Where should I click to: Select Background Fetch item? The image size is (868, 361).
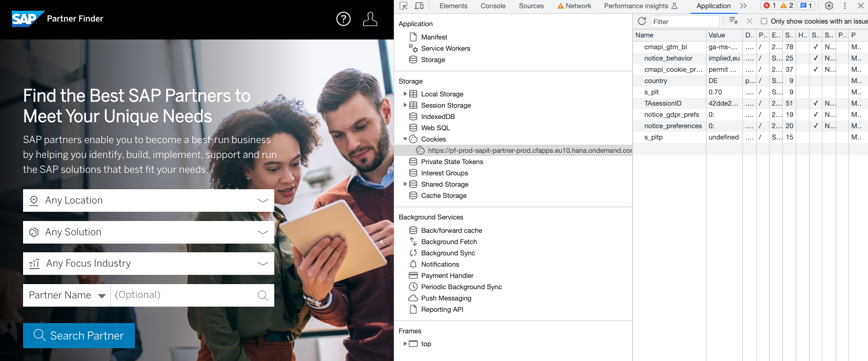449,242
